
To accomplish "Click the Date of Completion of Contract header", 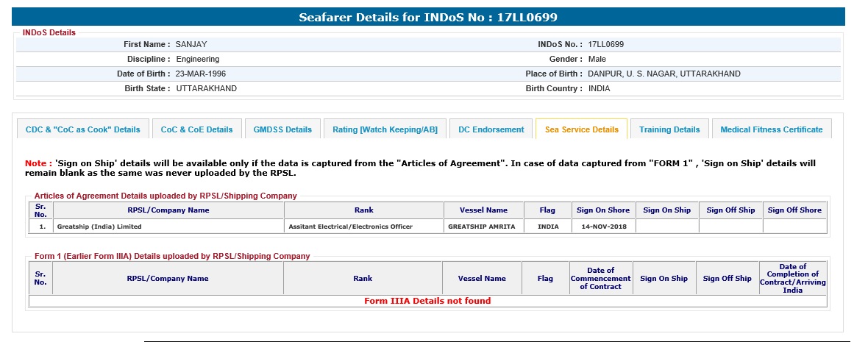I will click(792, 279).
